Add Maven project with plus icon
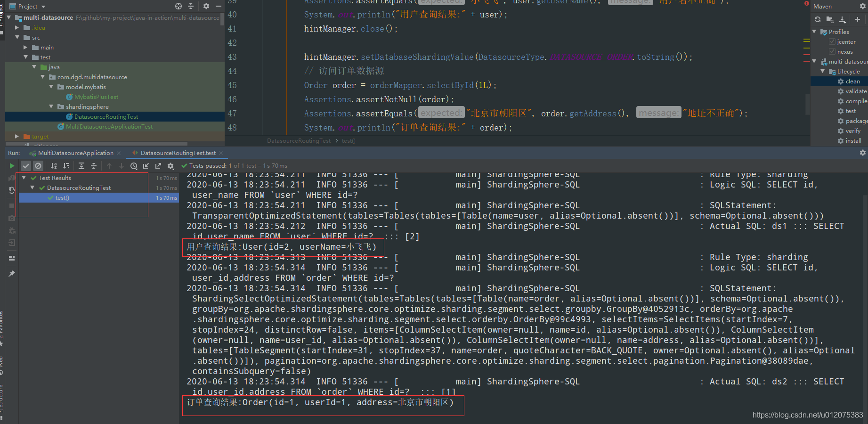Image resolution: width=868 pixels, height=424 pixels. [858, 19]
